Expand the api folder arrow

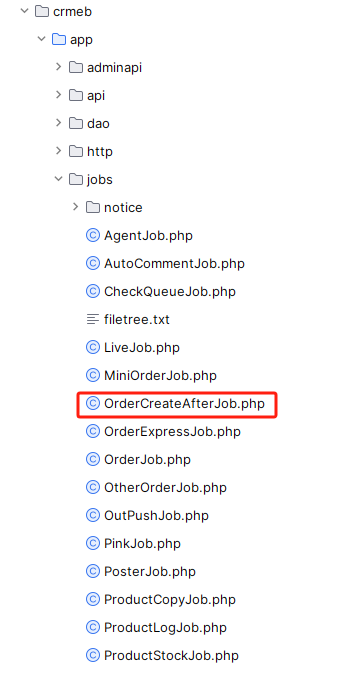click(58, 95)
